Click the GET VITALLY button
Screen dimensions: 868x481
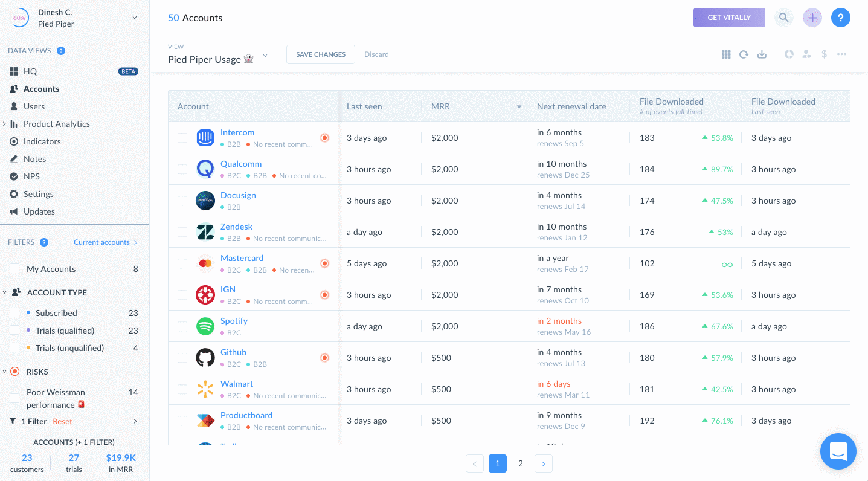tap(729, 18)
